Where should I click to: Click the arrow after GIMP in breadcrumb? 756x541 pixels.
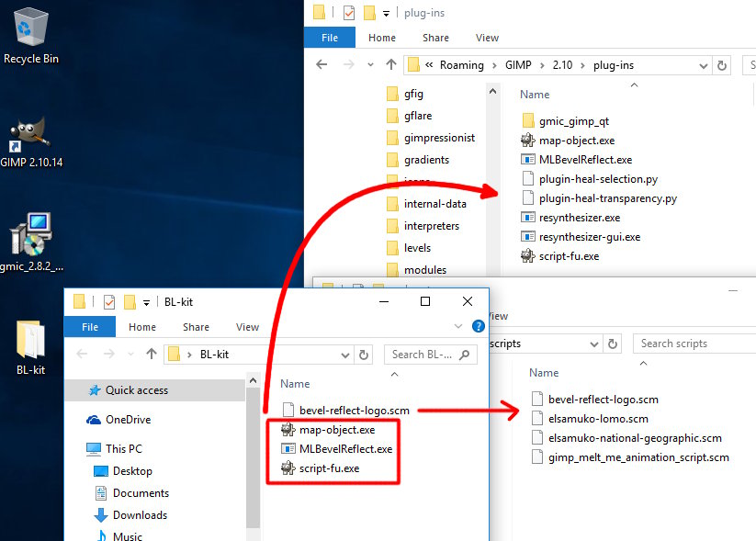(542, 65)
